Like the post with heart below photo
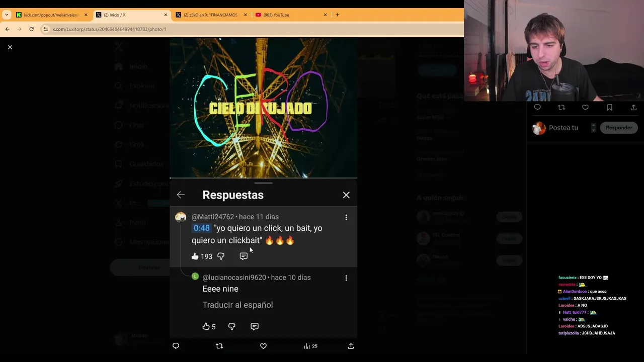644x362 pixels. point(263,346)
